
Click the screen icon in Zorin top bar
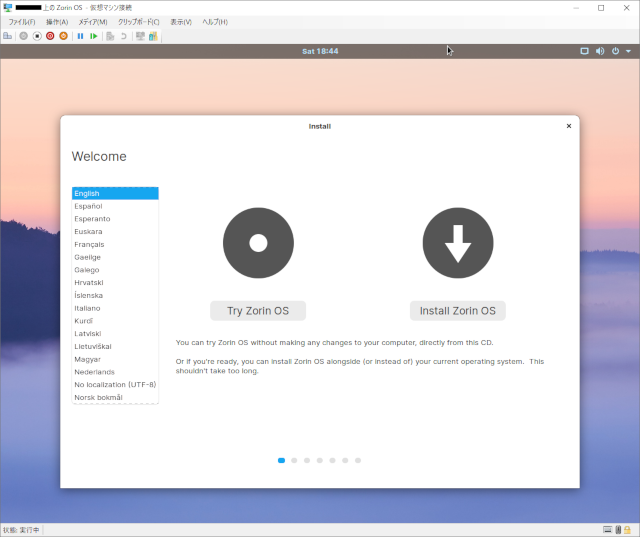tap(584, 51)
